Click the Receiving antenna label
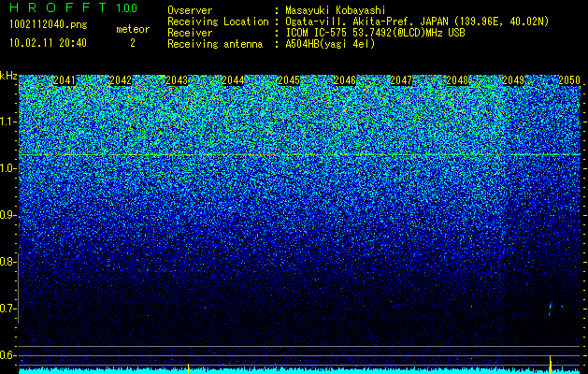This screenshot has height=374, width=588. [x=215, y=44]
